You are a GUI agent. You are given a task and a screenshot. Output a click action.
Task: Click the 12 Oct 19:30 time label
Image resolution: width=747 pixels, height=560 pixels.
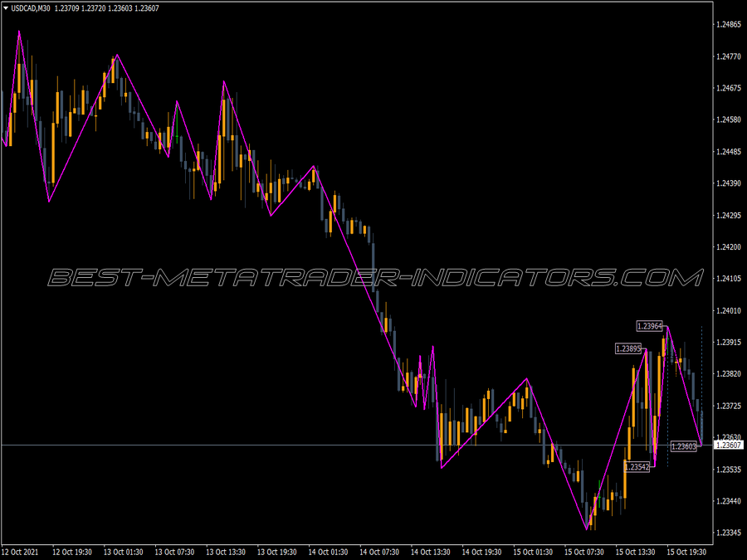pos(72,552)
